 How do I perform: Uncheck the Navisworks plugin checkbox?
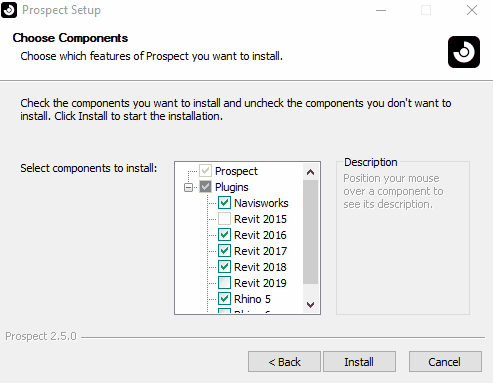pos(224,203)
